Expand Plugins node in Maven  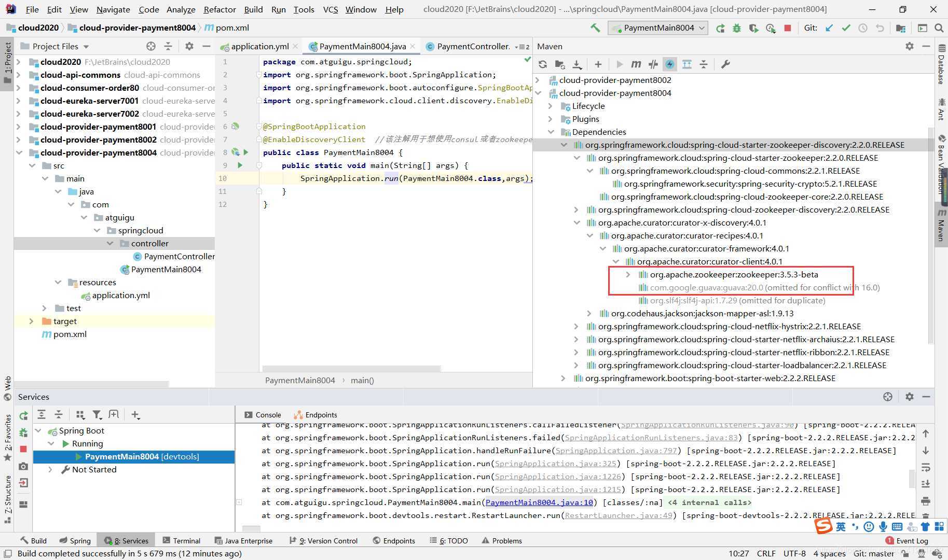[x=551, y=119]
